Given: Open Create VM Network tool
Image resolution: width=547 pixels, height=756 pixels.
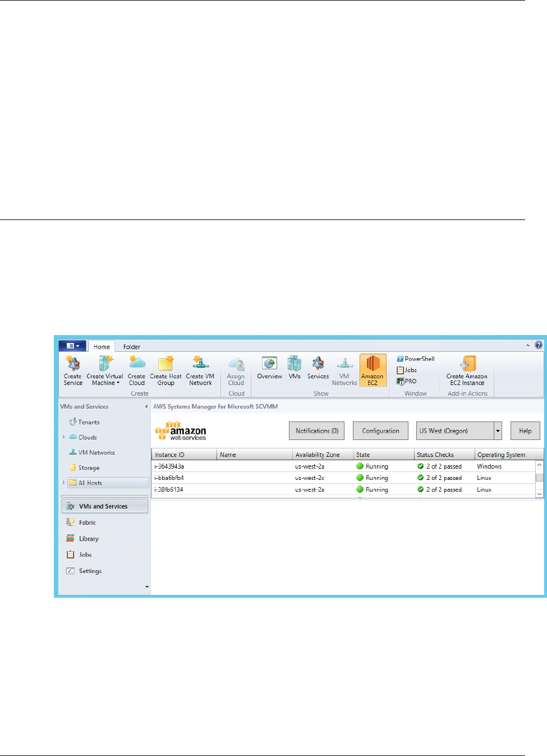Looking at the screenshot, I should [200, 370].
